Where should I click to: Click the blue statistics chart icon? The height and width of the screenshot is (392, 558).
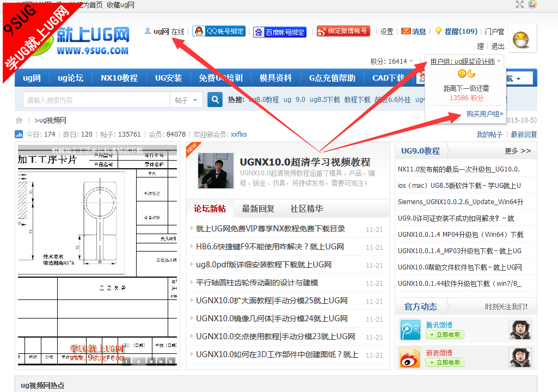click(x=19, y=134)
